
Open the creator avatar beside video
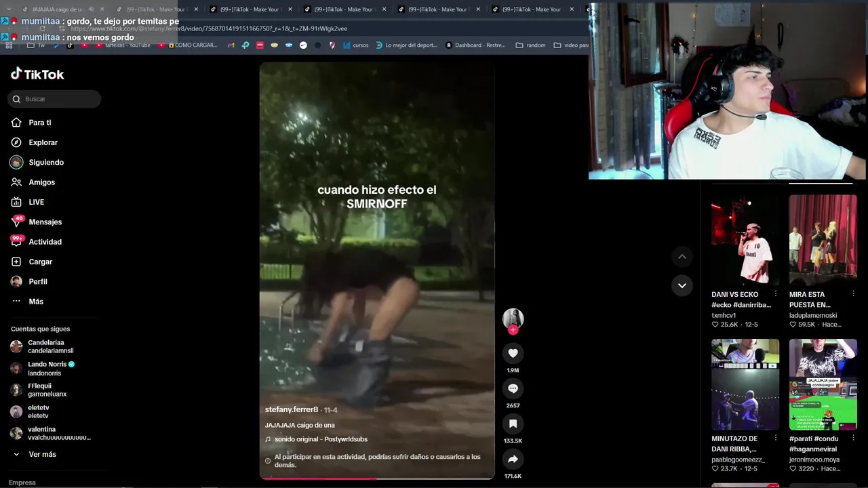[513, 318]
